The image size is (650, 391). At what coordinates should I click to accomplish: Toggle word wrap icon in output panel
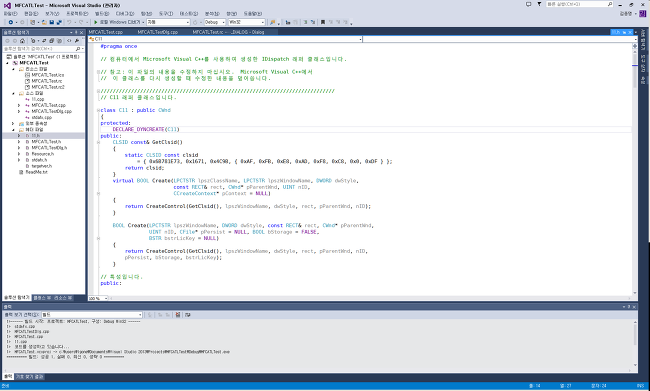click(x=187, y=315)
